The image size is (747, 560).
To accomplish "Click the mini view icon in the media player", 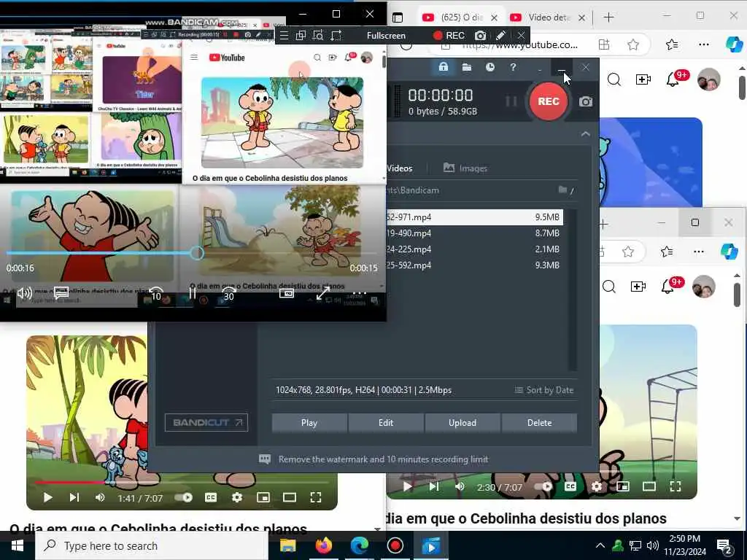I will (x=286, y=293).
